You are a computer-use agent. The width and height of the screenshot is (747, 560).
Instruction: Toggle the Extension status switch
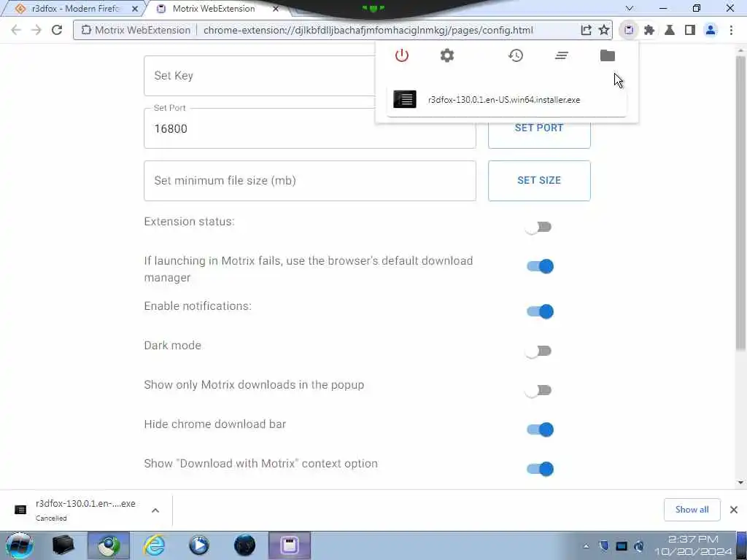[539, 227]
